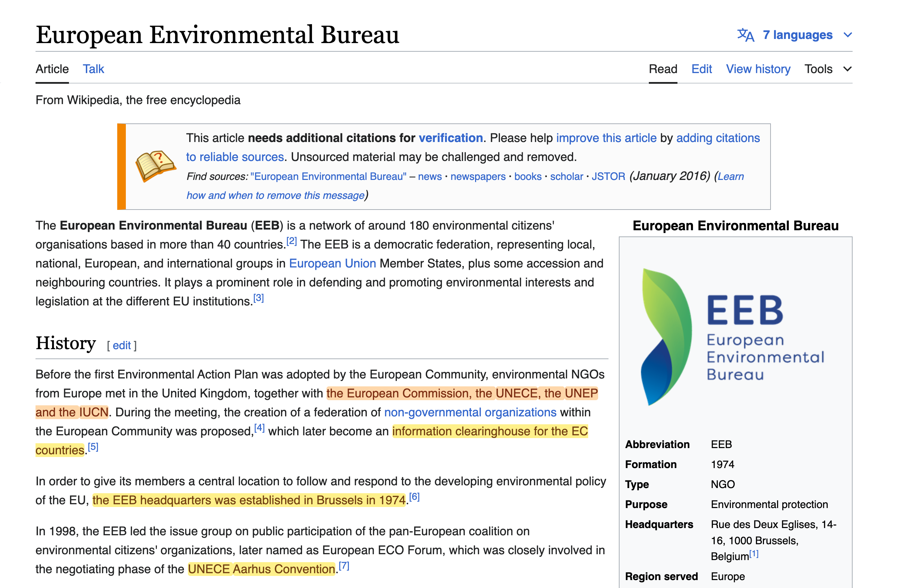The image size is (915, 588).
Task: Click the highlighted UNECE Aarhus Convention text
Action: coord(262,569)
